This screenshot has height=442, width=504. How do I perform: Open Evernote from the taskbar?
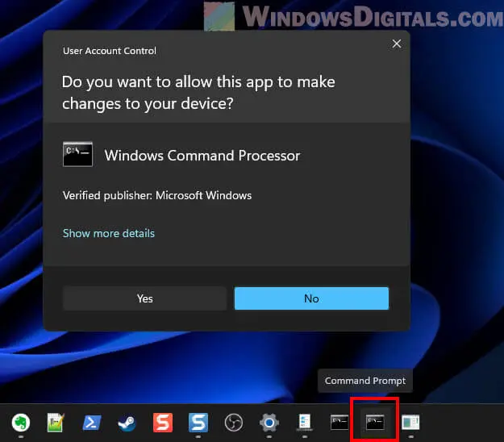tap(22, 422)
